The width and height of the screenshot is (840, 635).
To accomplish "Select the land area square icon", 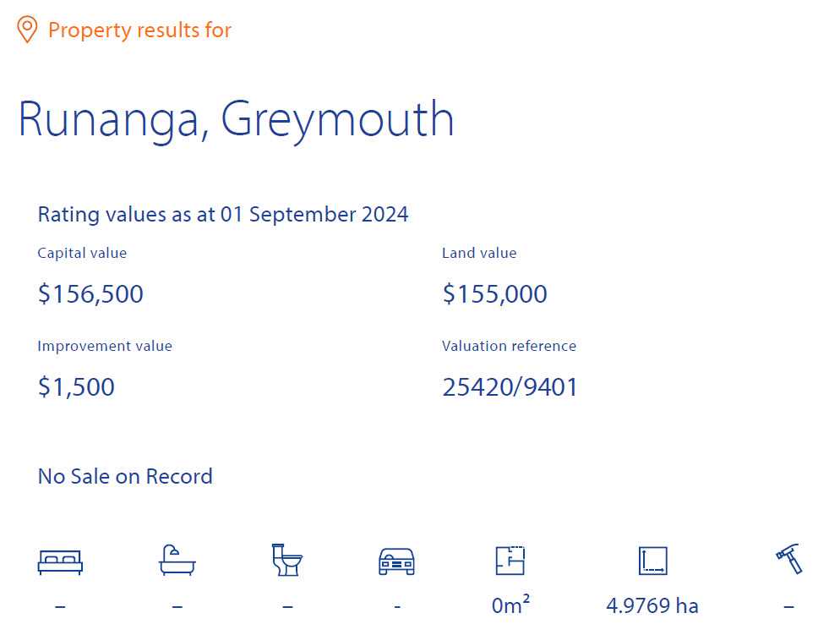I will (x=652, y=561).
